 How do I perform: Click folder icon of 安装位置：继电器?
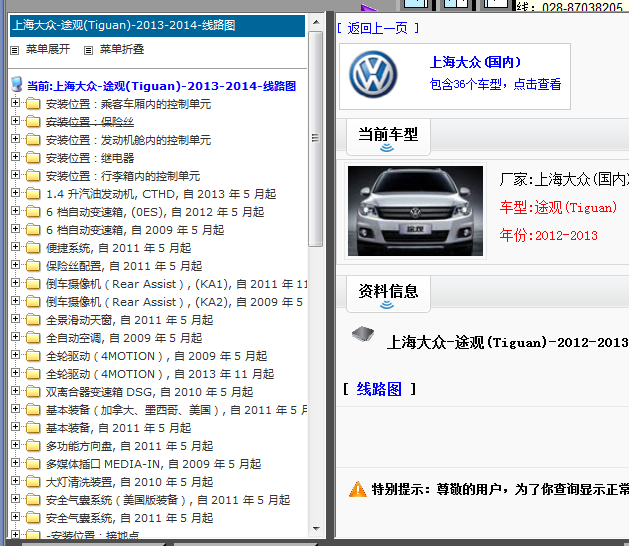pyautogui.click(x=33, y=158)
